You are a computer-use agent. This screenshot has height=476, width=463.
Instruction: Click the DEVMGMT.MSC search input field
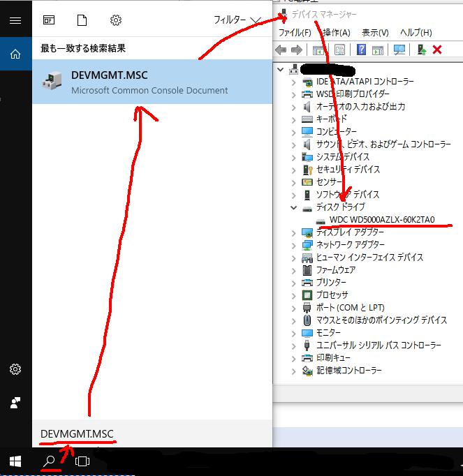[152, 433]
